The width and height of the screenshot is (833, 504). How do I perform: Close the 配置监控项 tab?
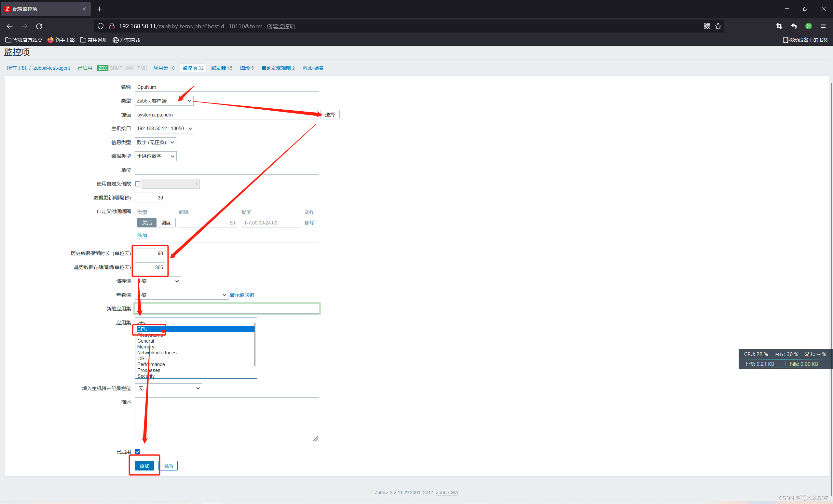84,9
